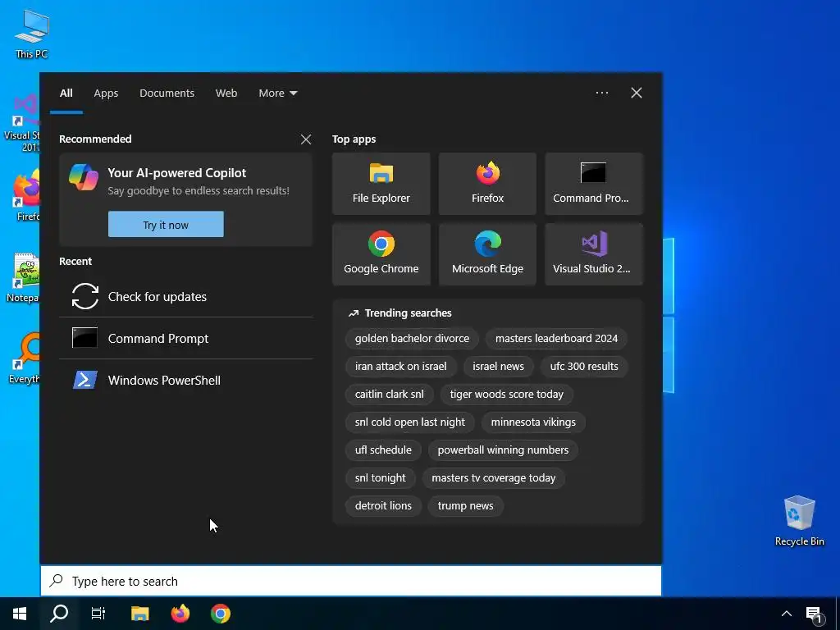Search trump news trend
The width and height of the screenshot is (840, 630).
[x=466, y=505]
